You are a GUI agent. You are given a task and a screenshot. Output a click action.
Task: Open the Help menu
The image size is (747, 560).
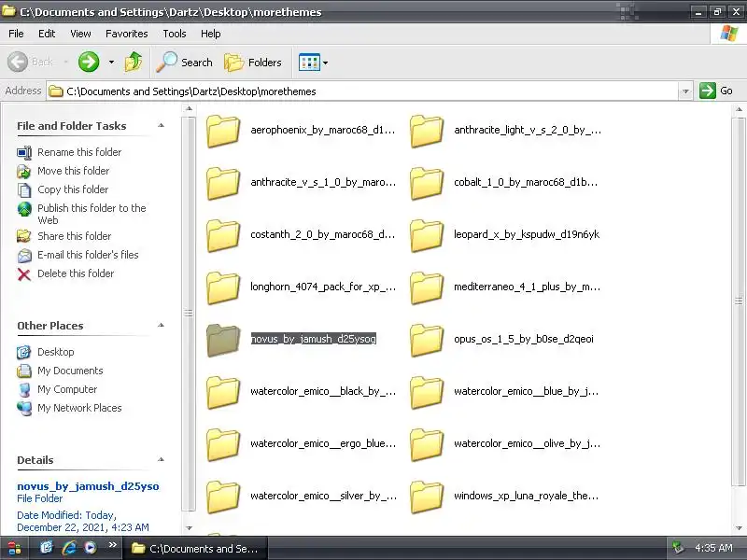tap(211, 34)
